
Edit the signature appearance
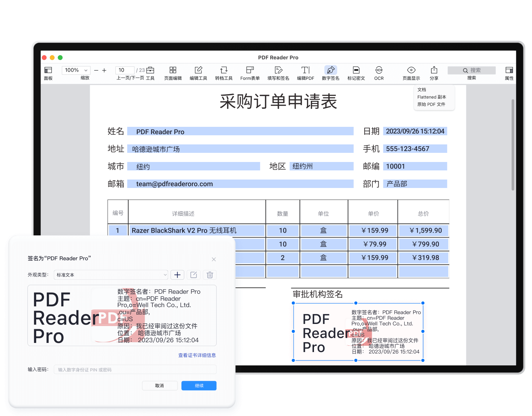pyautogui.click(x=193, y=275)
